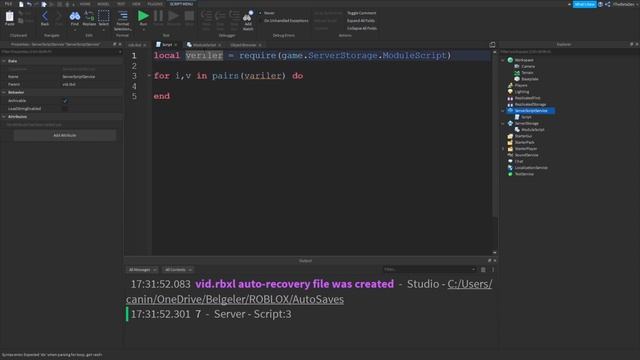Select ServerStorage in Explorer

(526, 123)
